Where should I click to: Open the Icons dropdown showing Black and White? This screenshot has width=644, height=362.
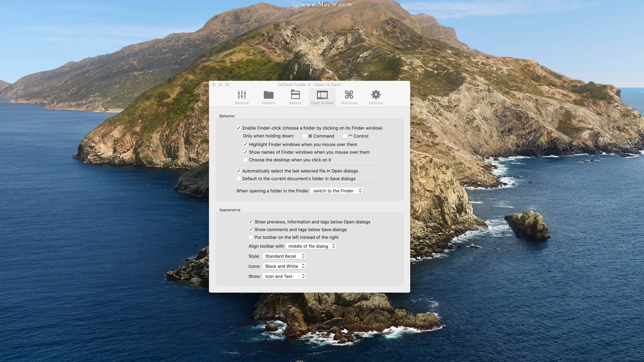(x=284, y=266)
